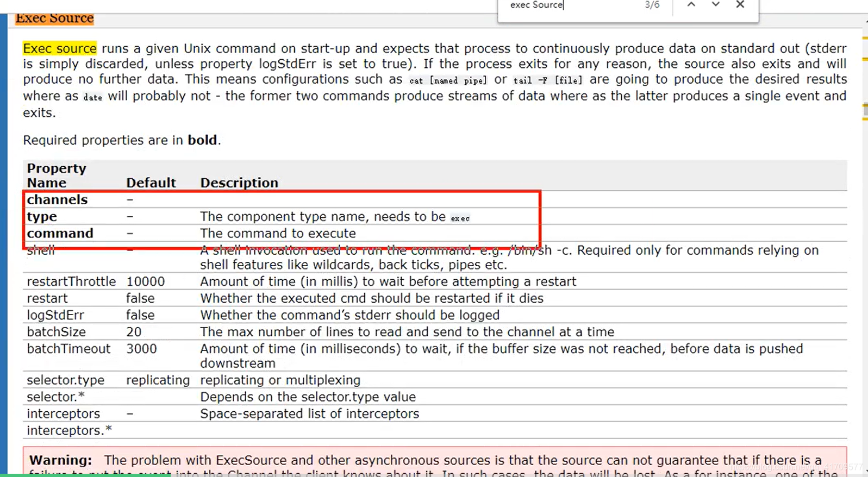Click the 'exec' code in type description

(460, 218)
